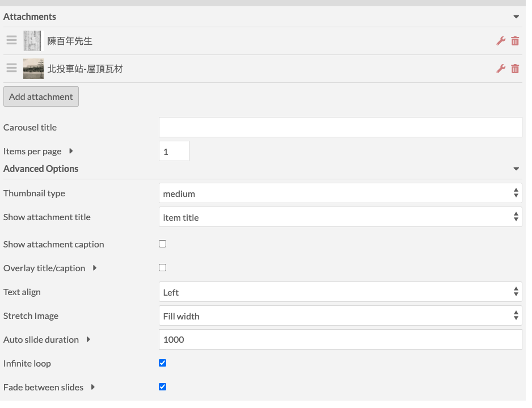Grab the drag handle for 北投車站-屋頂瓦材
This screenshot has height=408, width=532.
coord(11,68)
